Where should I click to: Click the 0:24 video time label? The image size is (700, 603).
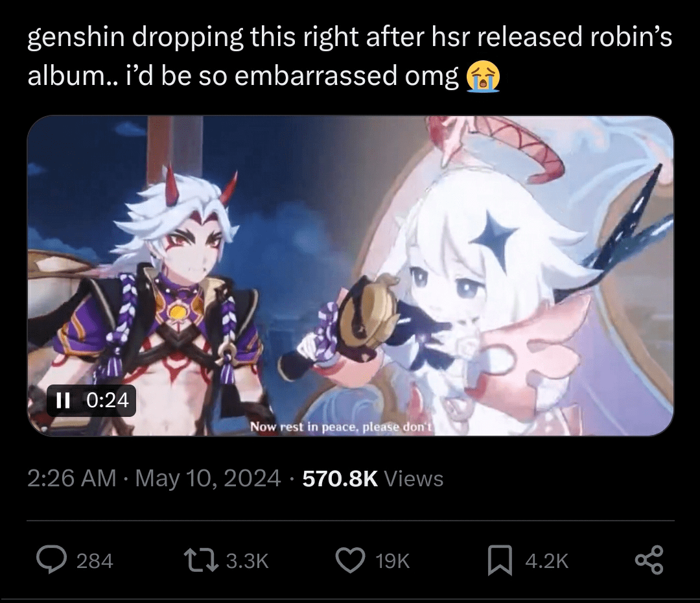[x=108, y=400]
